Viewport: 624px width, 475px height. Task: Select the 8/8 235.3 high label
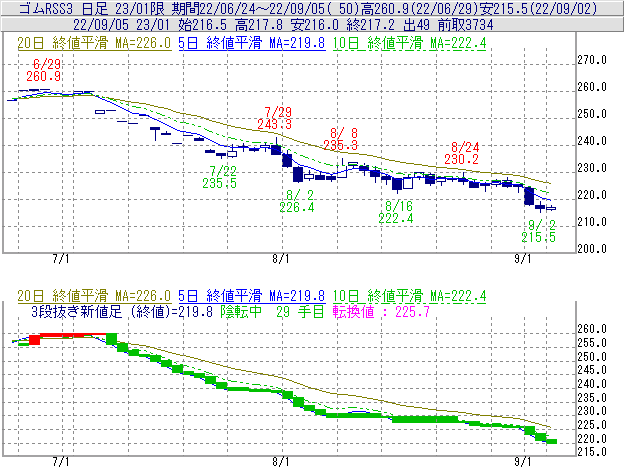[341, 139]
